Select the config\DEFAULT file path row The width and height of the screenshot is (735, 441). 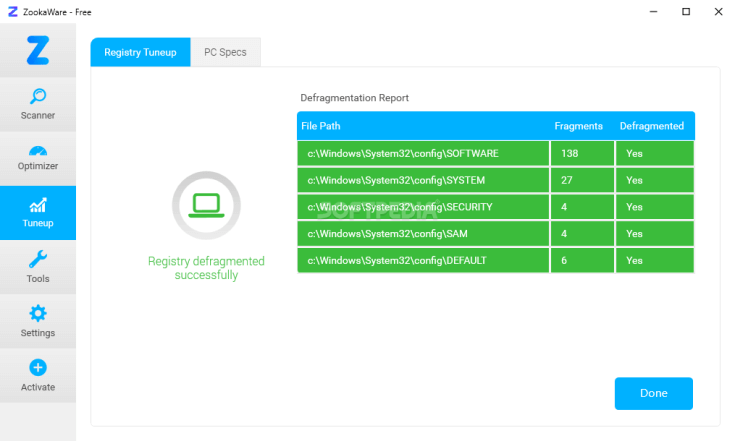(423, 260)
